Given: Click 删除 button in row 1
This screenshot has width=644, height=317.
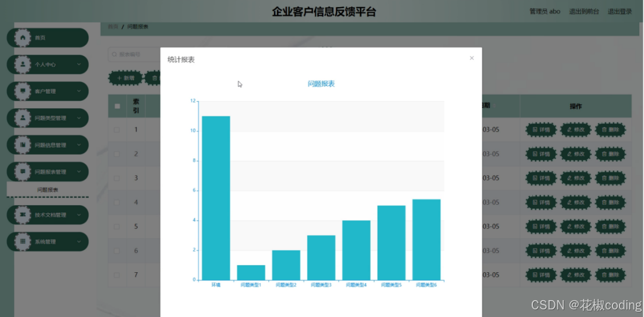Looking at the screenshot, I should pyautogui.click(x=610, y=130).
